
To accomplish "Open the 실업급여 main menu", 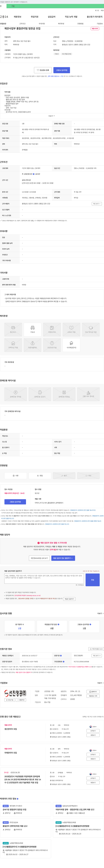I will pyautogui.click(x=52, y=17).
